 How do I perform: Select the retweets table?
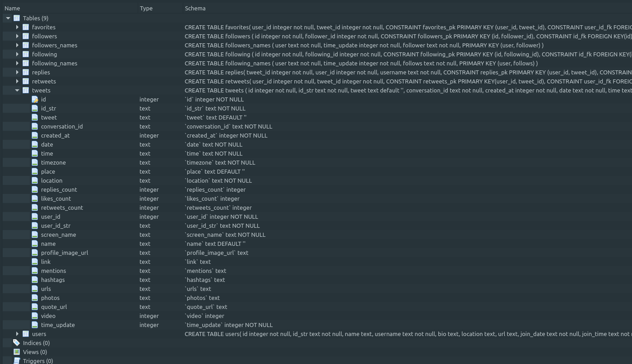[44, 81]
